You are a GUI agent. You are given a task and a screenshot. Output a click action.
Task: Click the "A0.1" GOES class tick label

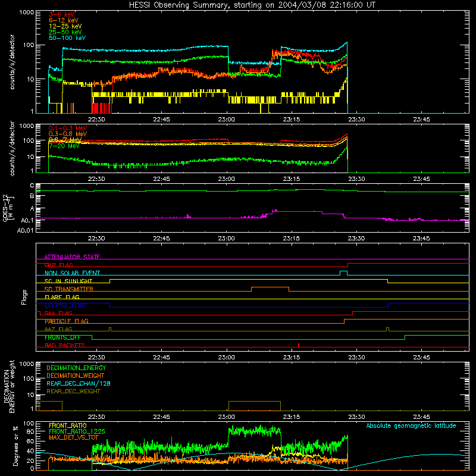click(27, 220)
